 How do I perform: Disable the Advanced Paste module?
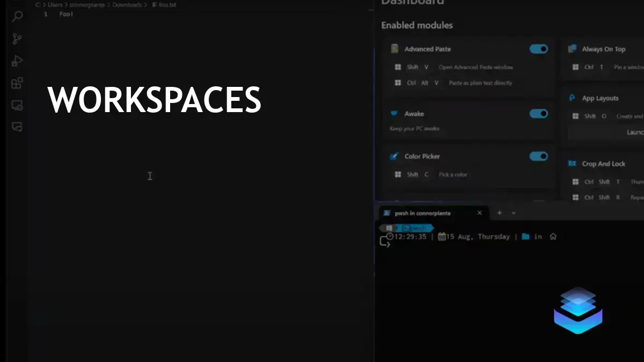point(538,49)
